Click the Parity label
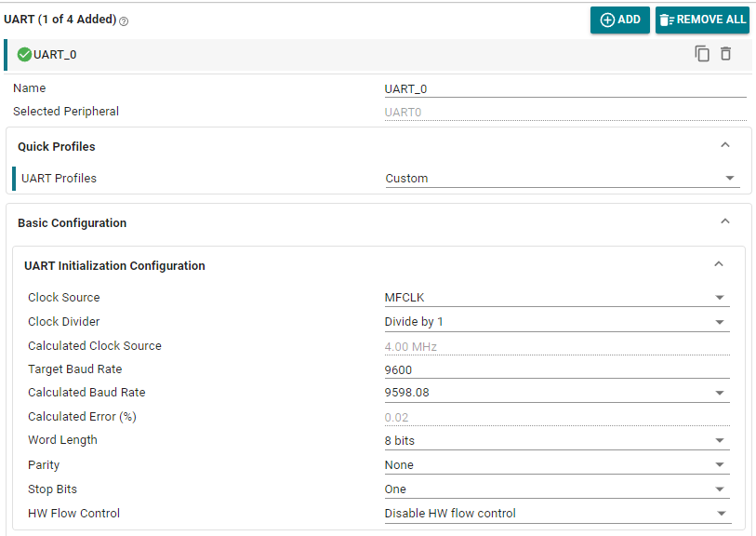Image resolution: width=756 pixels, height=536 pixels. pyautogui.click(x=44, y=465)
